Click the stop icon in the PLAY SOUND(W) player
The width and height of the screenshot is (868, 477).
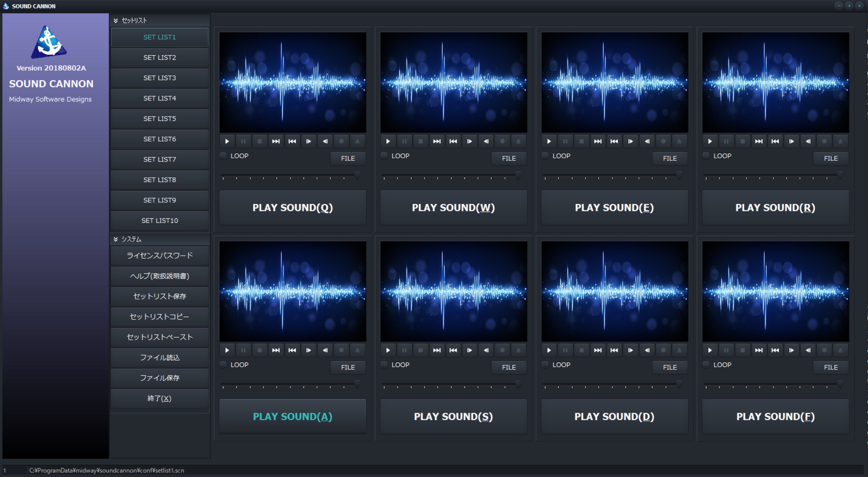pyautogui.click(x=421, y=141)
